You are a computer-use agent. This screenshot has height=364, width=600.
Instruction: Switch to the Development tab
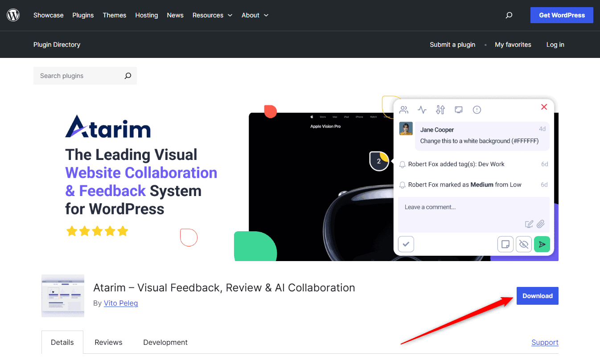pos(165,342)
